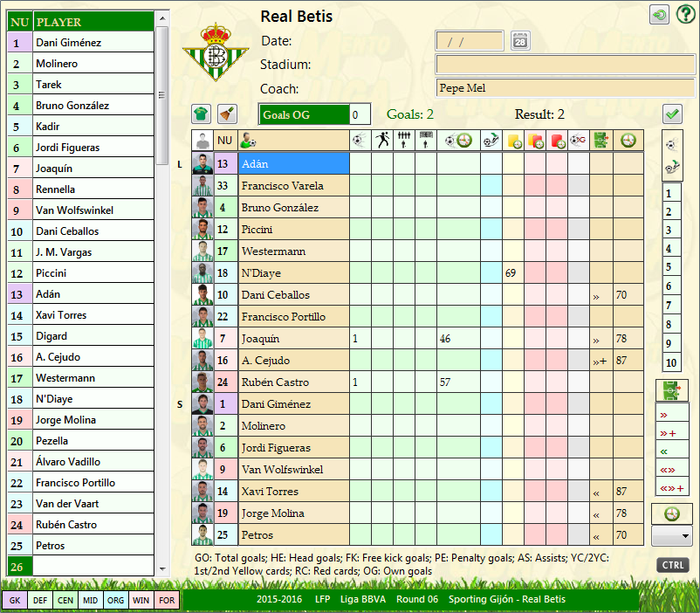700x613 pixels.
Task: Click the Real Betis club crest
Action: (x=216, y=52)
